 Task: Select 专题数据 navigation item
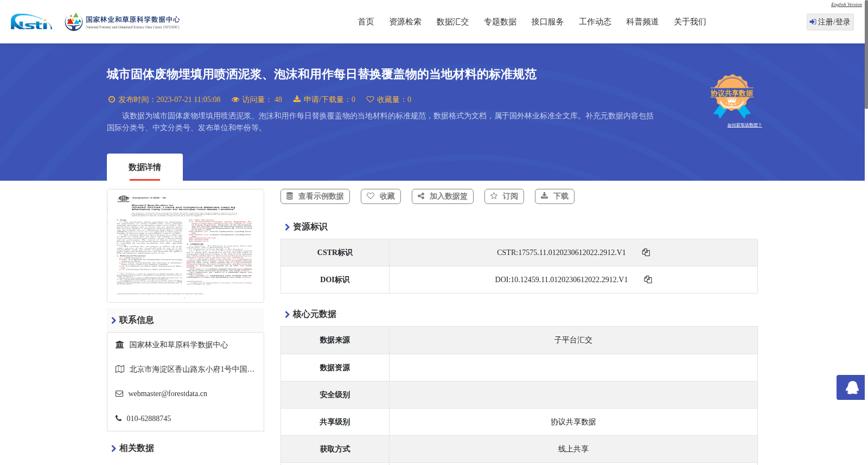point(500,22)
